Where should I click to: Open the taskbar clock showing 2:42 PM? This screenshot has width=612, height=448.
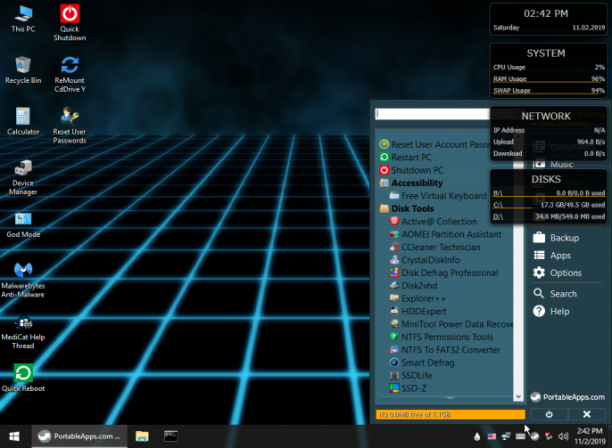tap(589, 436)
